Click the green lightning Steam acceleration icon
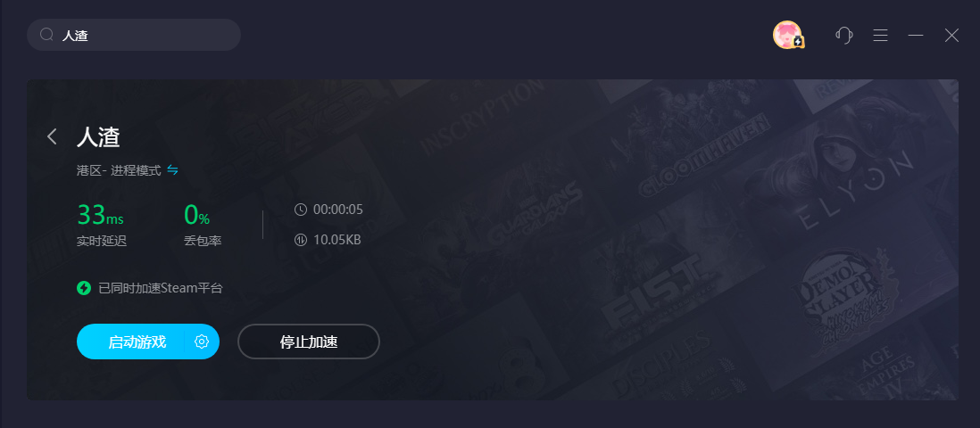This screenshot has height=428, width=980. [x=84, y=288]
